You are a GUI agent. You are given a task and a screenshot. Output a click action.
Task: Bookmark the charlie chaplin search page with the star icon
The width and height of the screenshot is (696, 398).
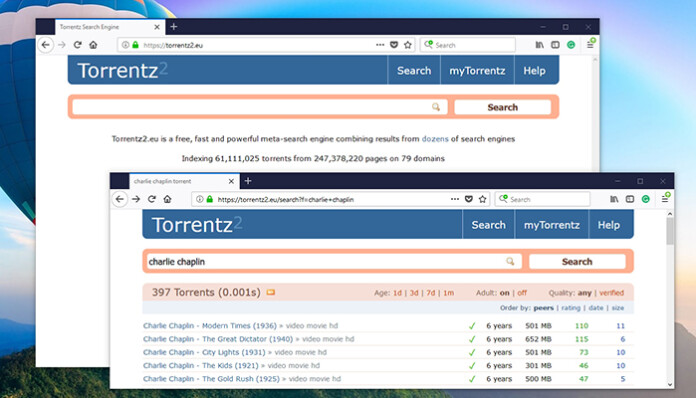click(482, 199)
